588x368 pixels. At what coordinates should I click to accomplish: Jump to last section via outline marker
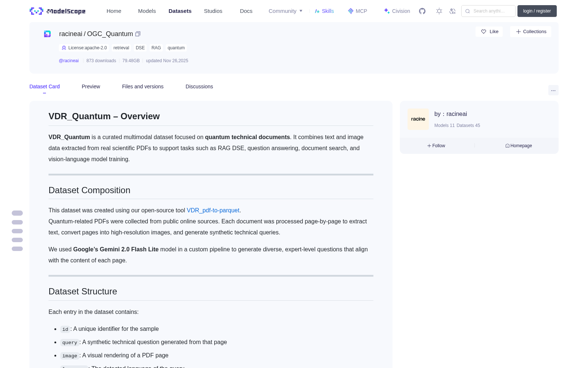[x=17, y=249]
